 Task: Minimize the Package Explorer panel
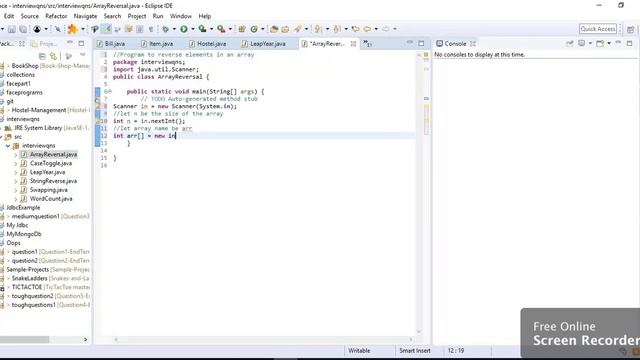[x=70, y=43]
